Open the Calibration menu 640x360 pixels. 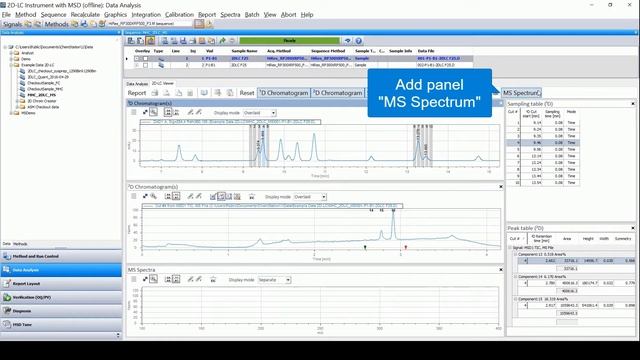(x=179, y=15)
